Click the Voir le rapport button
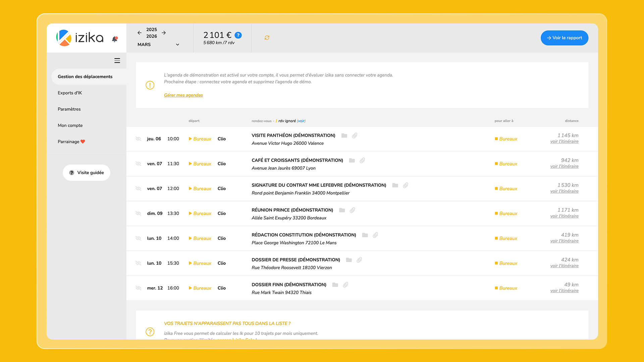Viewport: 644px width, 362px height. pyautogui.click(x=564, y=38)
